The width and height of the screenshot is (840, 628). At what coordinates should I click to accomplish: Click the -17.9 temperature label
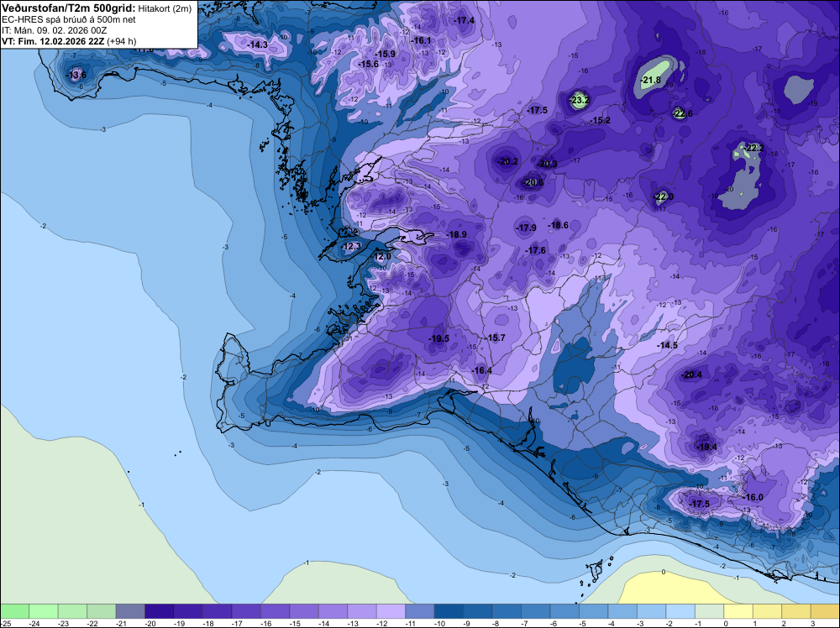[526, 228]
